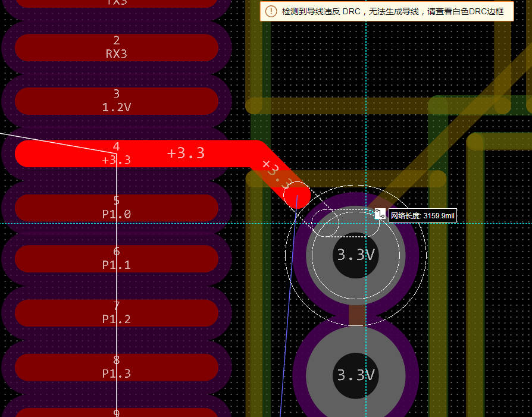The image size is (532, 417).
Task: Select the 3.3V pad without DRC outline
Action: (356, 375)
